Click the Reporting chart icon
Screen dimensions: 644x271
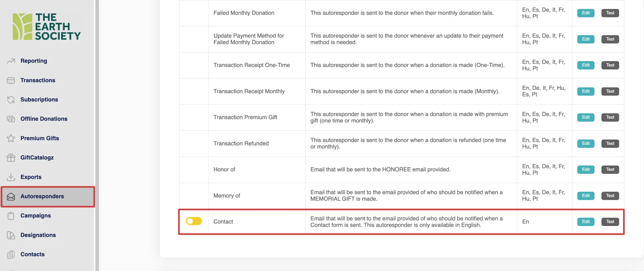pos(11,61)
